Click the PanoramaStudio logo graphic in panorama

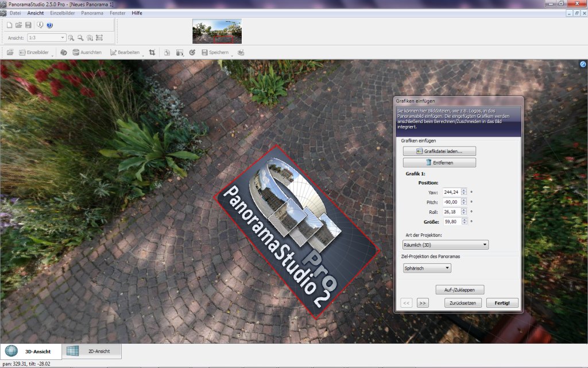coord(296,232)
